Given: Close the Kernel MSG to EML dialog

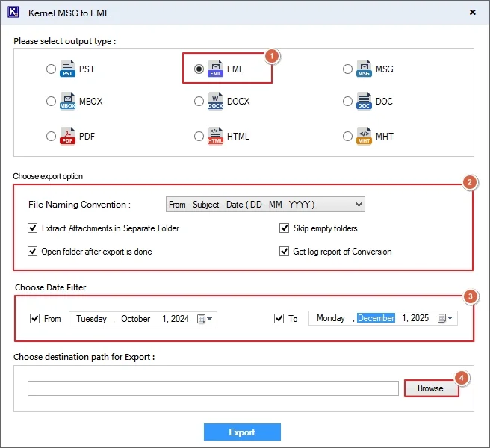Looking at the screenshot, I should coord(473,12).
